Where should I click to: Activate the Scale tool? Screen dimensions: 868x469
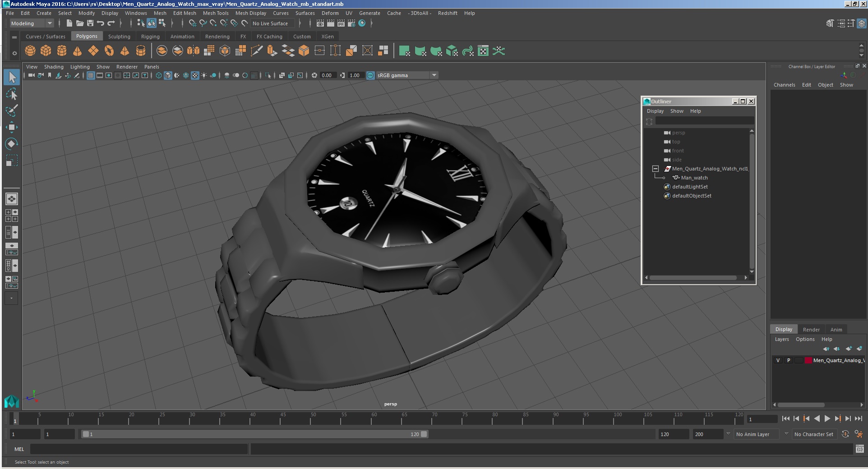click(x=12, y=161)
